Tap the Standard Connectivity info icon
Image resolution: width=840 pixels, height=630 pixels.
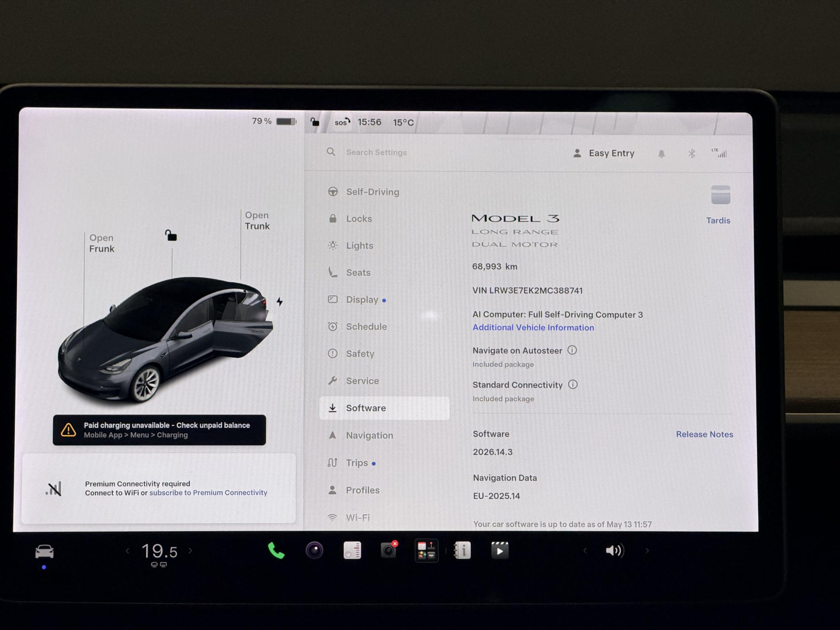pos(573,384)
